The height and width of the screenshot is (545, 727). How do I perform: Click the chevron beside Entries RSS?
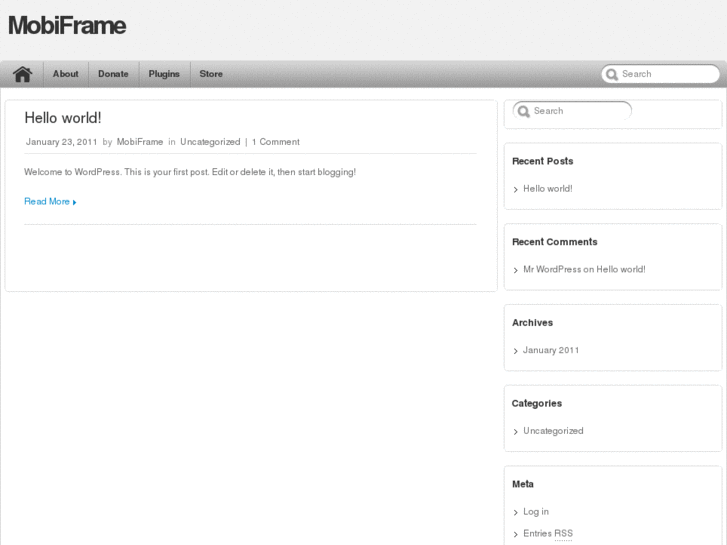click(516, 534)
